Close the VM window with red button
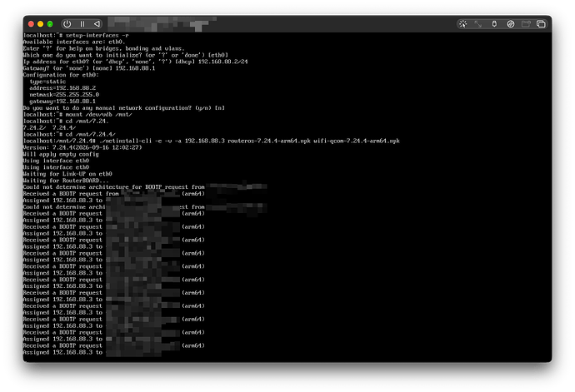 point(31,24)
